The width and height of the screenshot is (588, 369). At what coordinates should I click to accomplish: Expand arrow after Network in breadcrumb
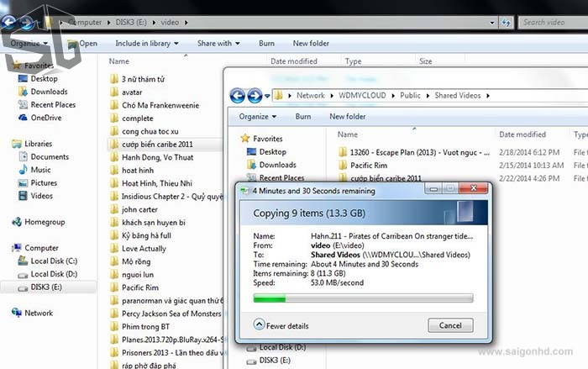[x=332, y=96]
